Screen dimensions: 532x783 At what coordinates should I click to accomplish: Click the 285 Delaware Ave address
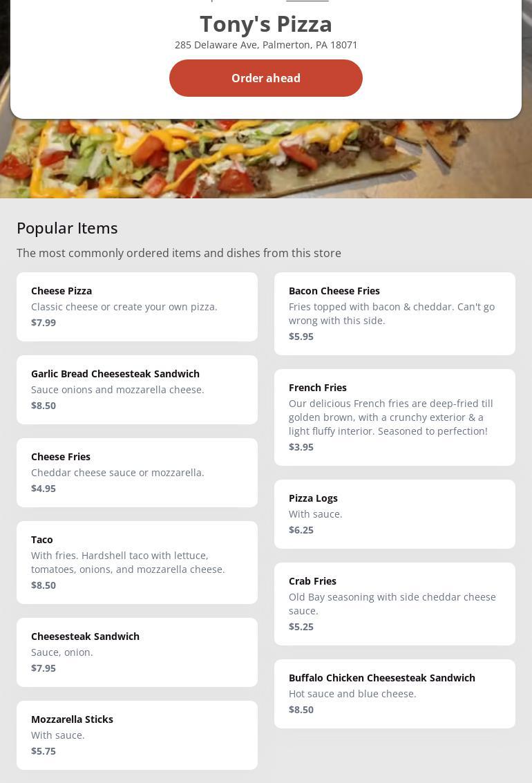tap(266, 45)
